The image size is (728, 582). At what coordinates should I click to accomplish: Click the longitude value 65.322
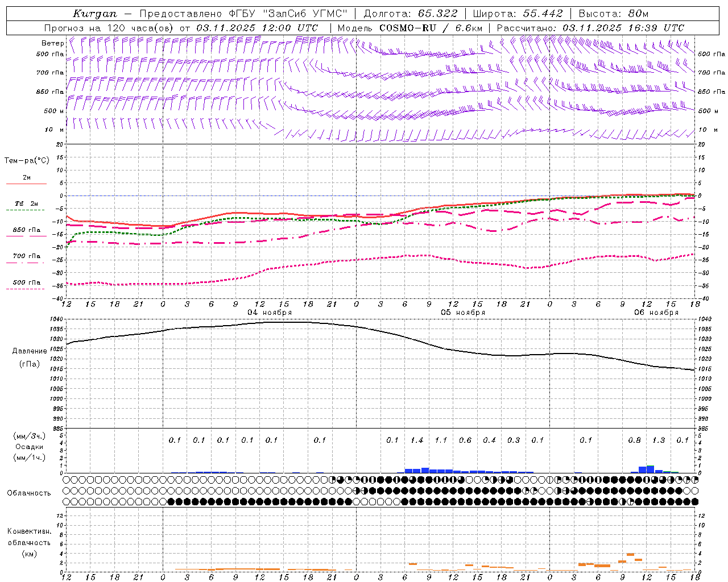438,14
